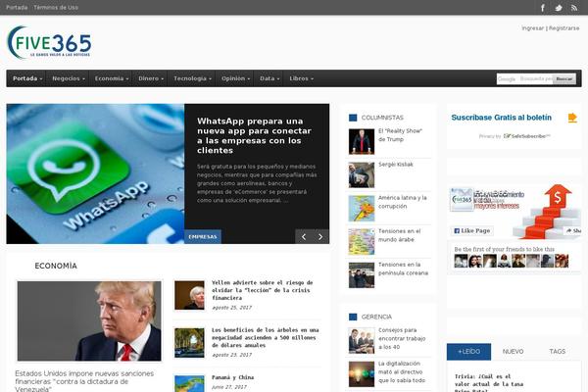This screenshot has width=588, height=392.
Task: Open the Portada dropdown in navigation bar
Action: tap(27, 78)
